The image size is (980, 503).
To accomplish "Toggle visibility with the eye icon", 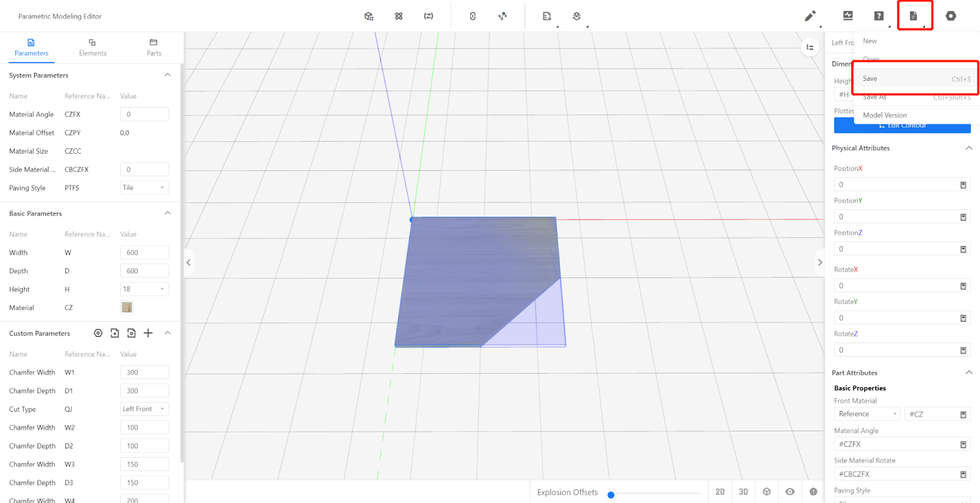I will point(790,492).
